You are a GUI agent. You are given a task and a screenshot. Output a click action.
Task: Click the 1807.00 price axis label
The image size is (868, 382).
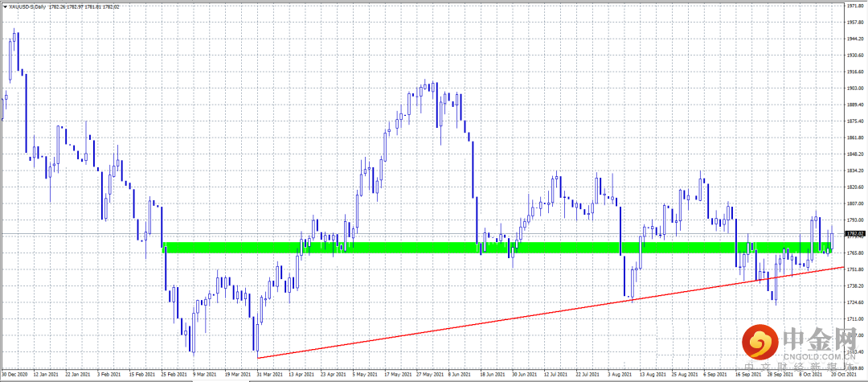click(x=856, y=203)
